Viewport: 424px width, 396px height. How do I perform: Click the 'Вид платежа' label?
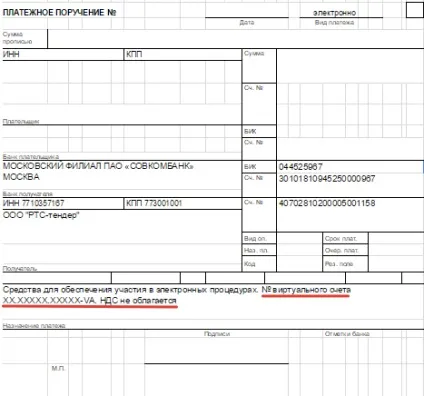tap(334, 22)
